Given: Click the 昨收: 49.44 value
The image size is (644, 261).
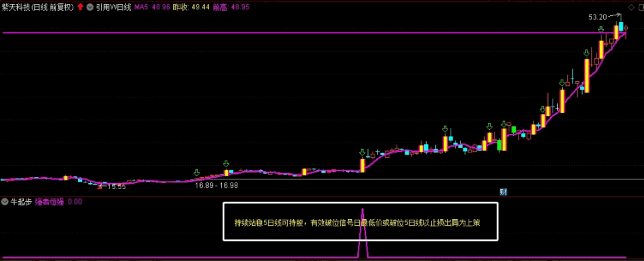Looking at the screenshot, I should tap(191, 7).
